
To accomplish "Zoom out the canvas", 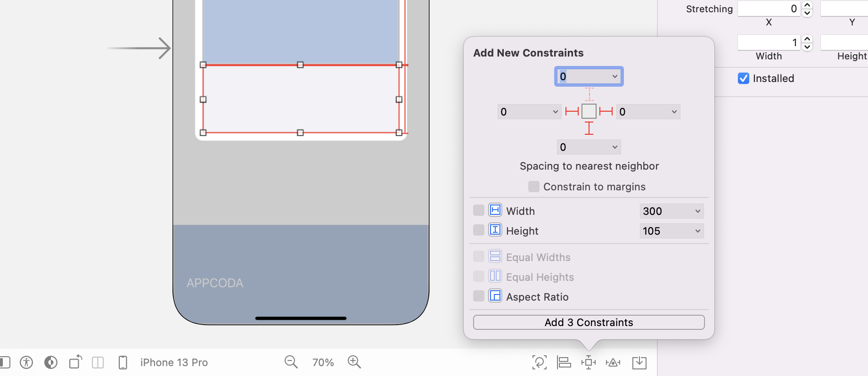I will (x=291, y=362).
